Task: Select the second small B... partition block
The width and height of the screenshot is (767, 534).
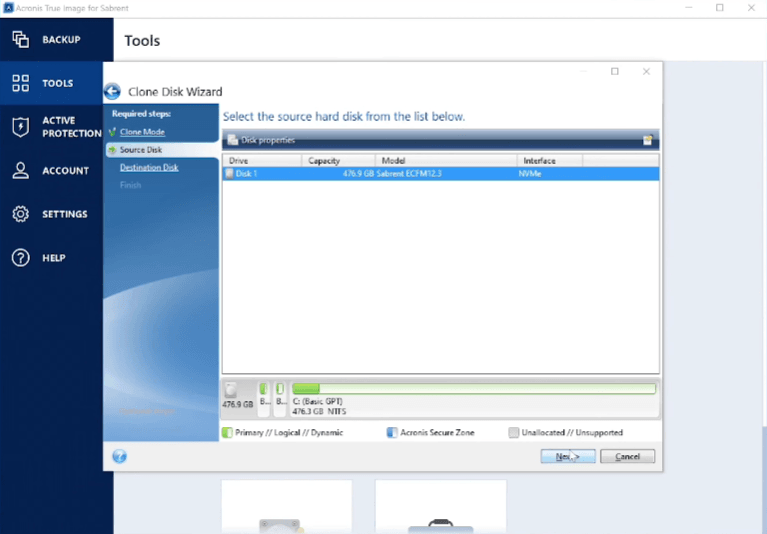Action: [280, 399]
